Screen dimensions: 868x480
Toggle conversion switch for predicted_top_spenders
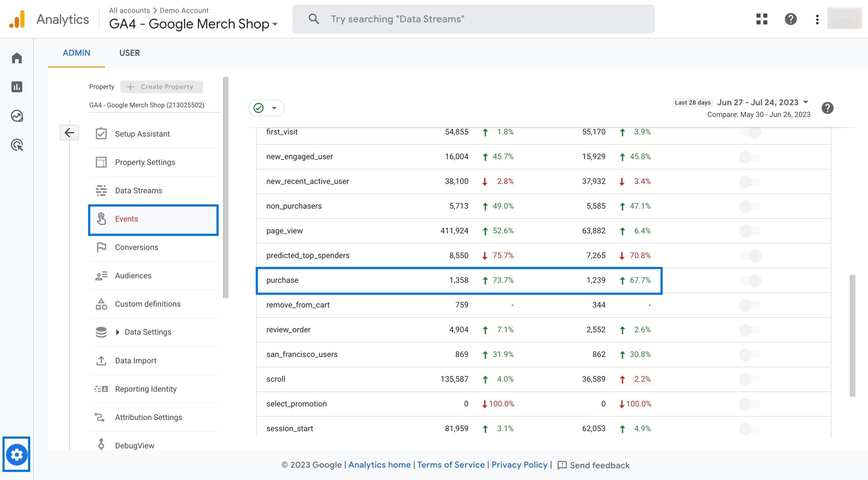tap(750, 256)
